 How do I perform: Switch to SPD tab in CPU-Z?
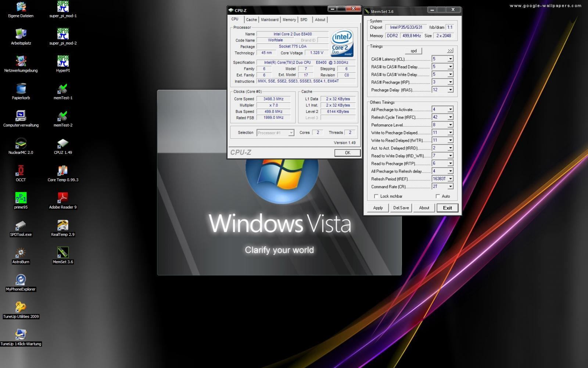coord(304,20)
